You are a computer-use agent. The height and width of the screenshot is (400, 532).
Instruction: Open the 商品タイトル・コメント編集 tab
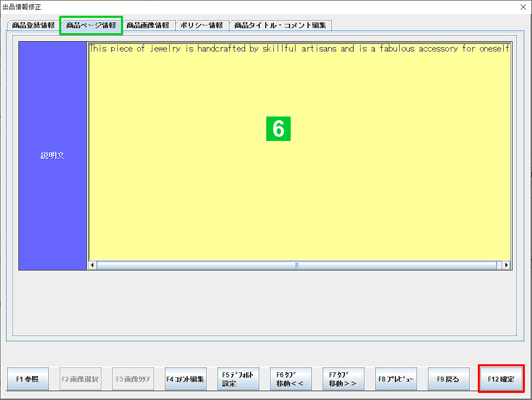[x=280, y=25]
